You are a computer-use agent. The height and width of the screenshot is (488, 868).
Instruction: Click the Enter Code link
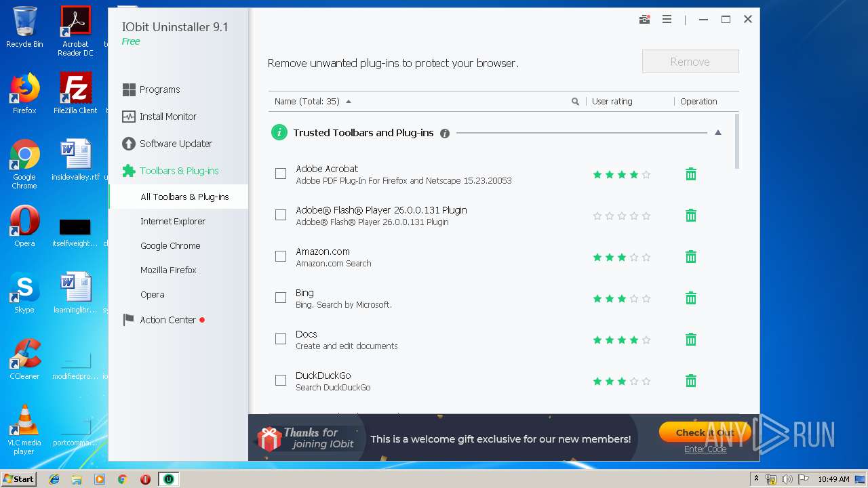pos(705,449)
